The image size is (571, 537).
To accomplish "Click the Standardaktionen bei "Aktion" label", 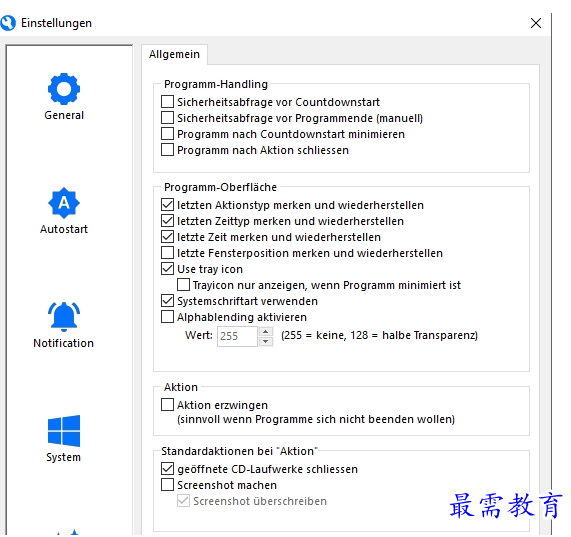I will tap(240, 451).
